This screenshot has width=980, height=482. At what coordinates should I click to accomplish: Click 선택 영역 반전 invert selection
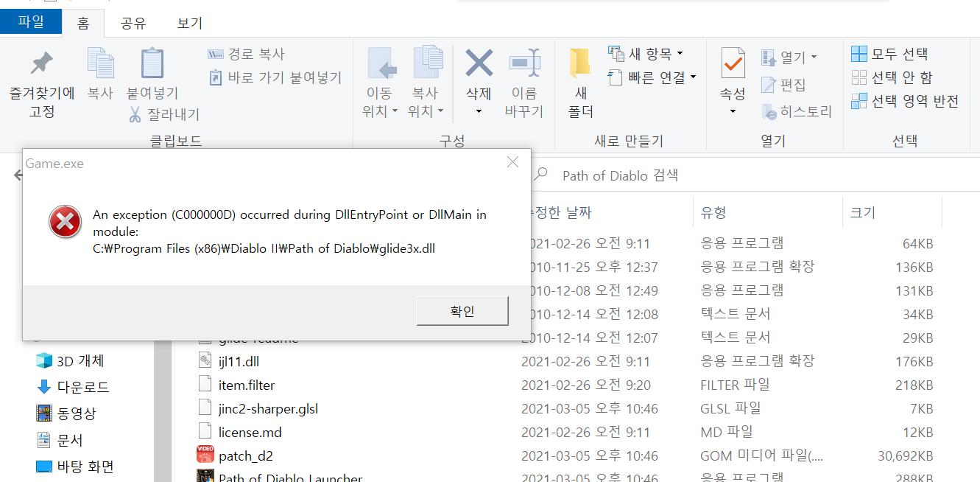905,101
